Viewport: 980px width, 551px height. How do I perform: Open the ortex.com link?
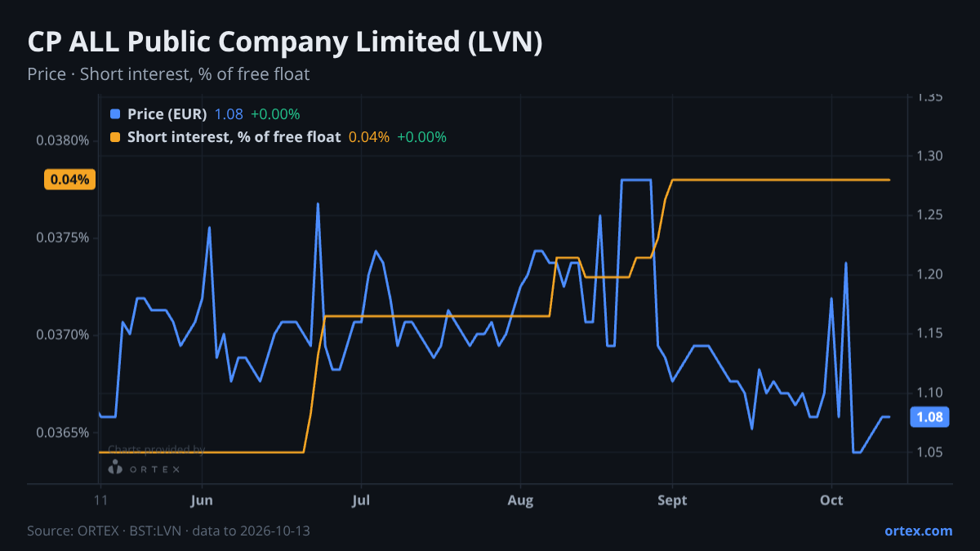pyautogui.click(x=918, y=531)
